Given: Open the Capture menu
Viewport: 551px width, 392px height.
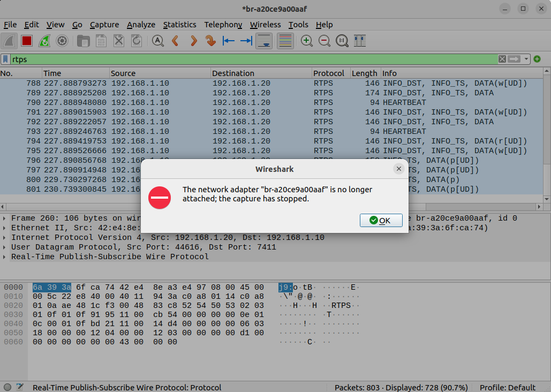Looking at the screenshot, I should [104, 25].
